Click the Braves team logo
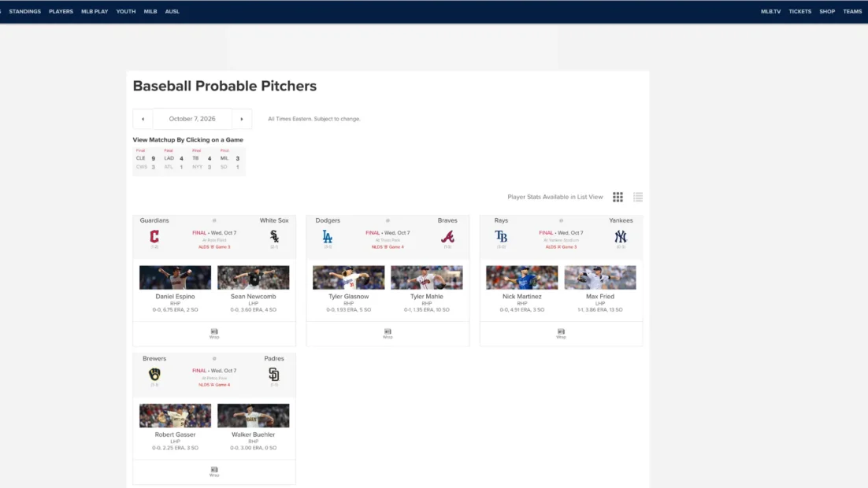868x488 pixels. [x=447, y=237]
